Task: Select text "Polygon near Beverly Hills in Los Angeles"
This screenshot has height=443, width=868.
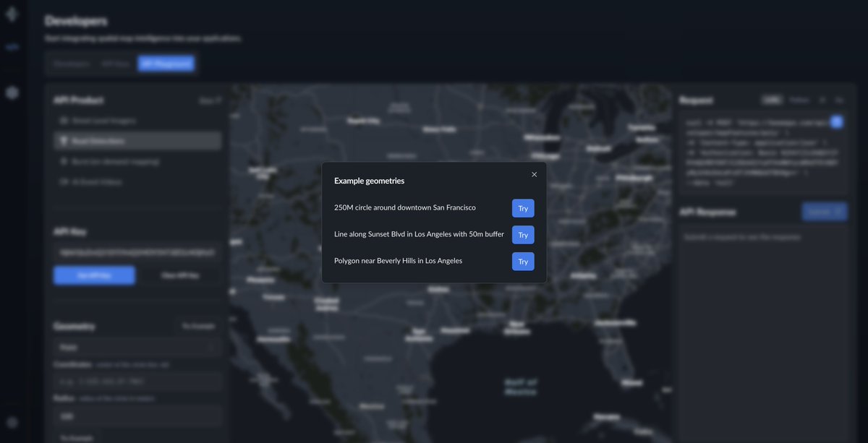Action: point(398,260)
